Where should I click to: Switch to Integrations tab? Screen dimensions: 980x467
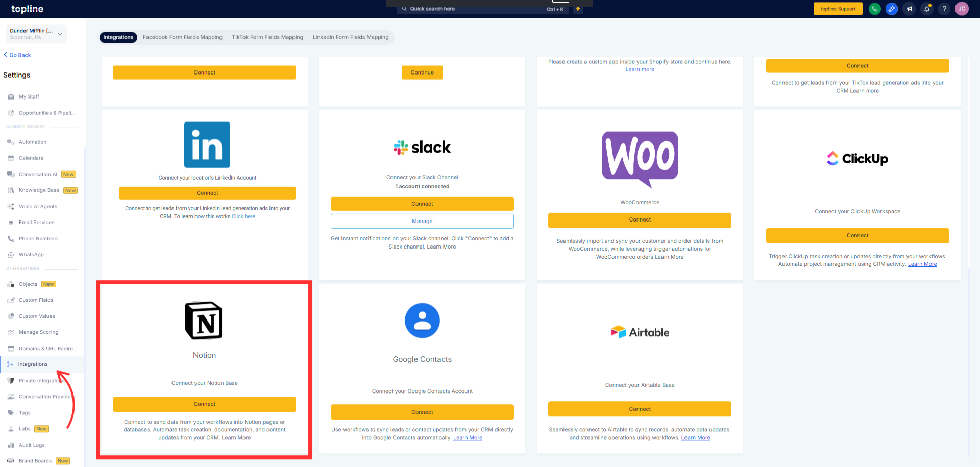[x=118, y=37]
